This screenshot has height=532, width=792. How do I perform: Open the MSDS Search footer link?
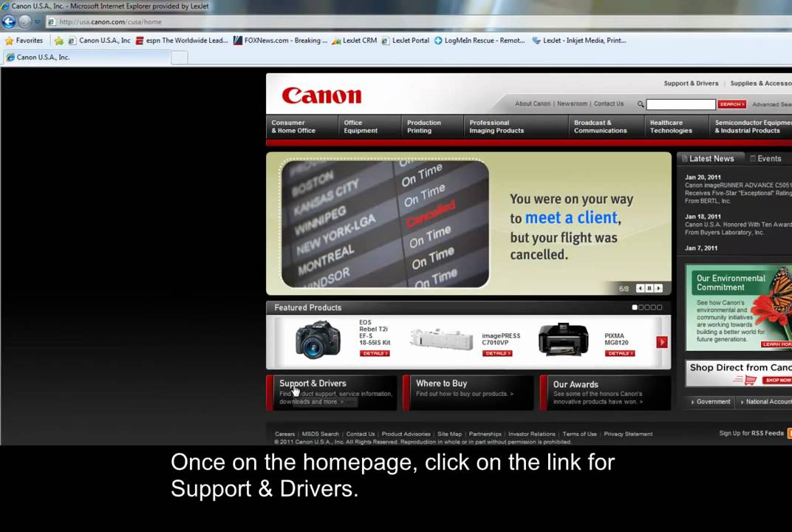click(320, 434)
